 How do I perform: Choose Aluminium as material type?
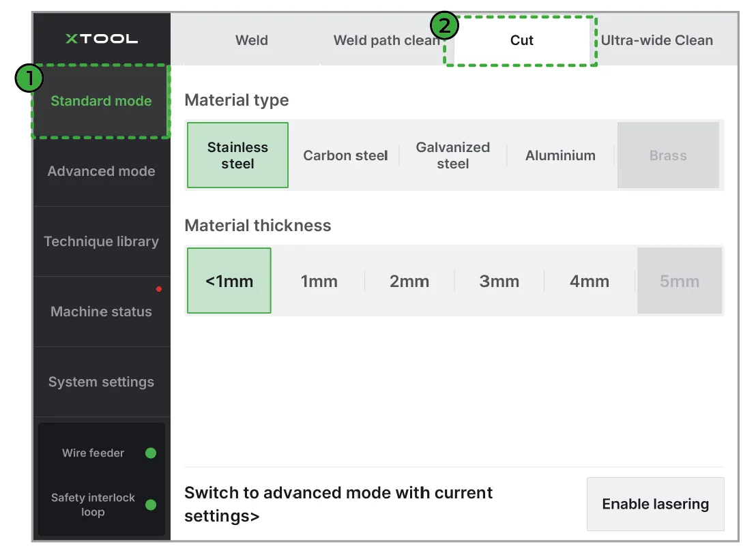tap(560, 155)
